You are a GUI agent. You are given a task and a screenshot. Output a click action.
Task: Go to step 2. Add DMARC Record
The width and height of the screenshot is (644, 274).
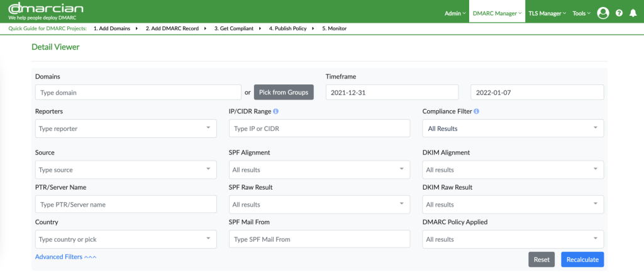172,29
